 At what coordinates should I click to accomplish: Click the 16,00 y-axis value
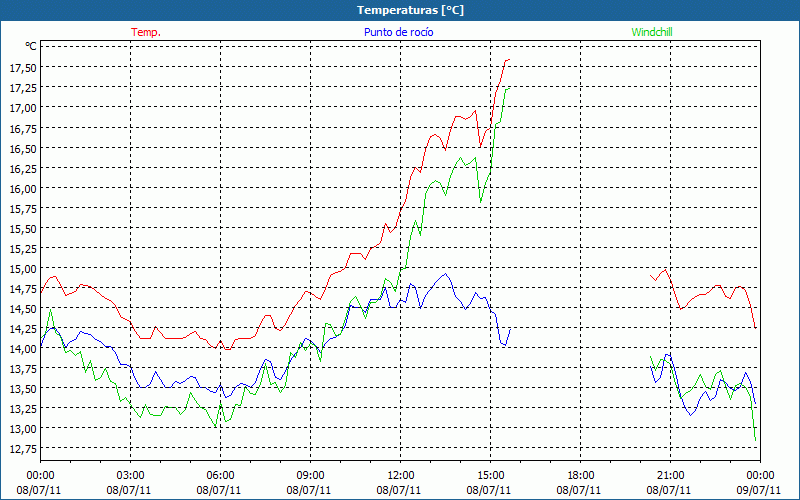pyautogui.click(x=23, y=188)
